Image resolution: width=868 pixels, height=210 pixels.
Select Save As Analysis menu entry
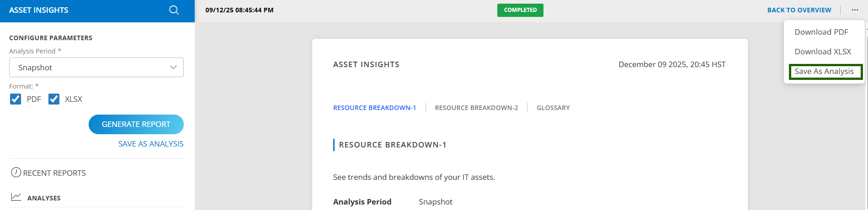[x=824, y=71]
